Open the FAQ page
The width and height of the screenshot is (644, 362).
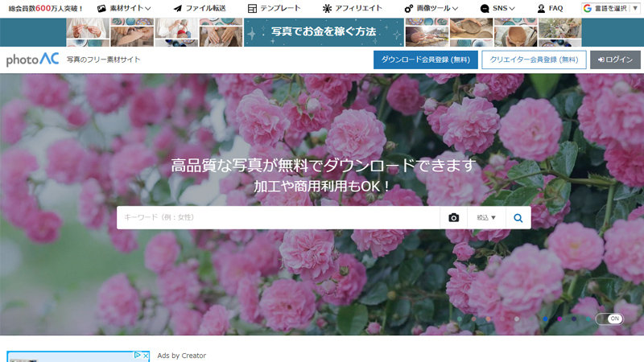(x=550, y=9)
